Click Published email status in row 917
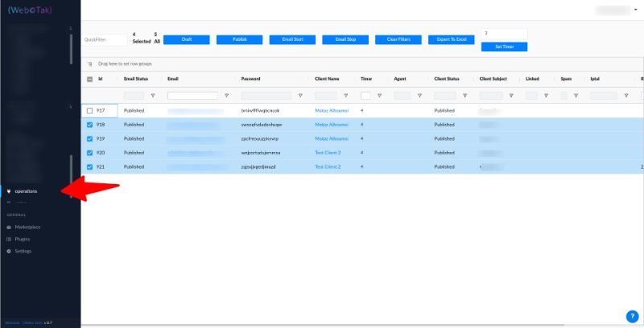Screen dimensions: 644x328 (134, 111)
